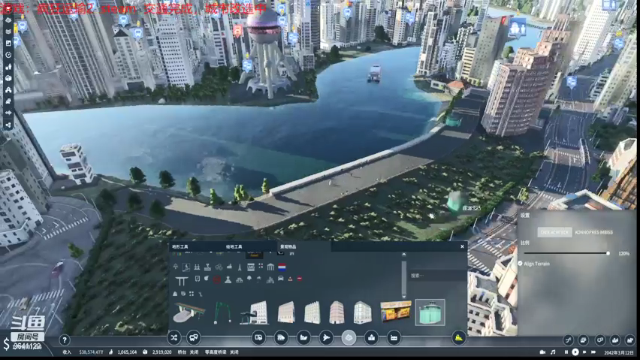Select the highlighted left option button in settings

[554, 232]
